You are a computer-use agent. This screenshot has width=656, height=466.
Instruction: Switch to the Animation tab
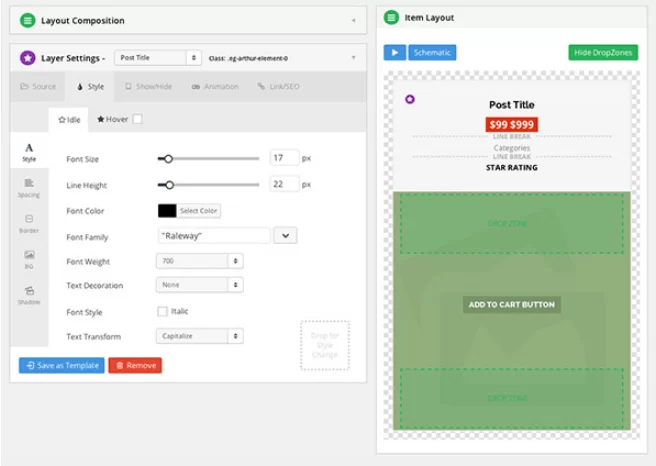click(214, 87)
